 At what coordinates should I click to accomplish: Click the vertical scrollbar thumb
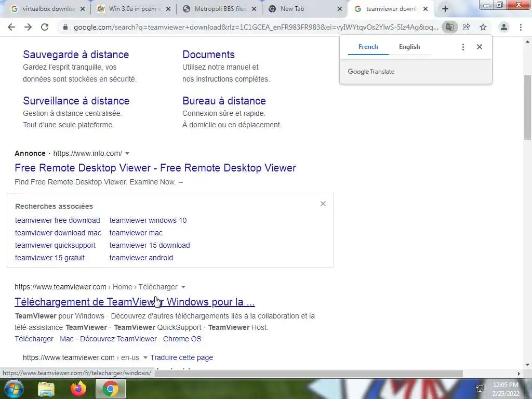click(527, 107)
